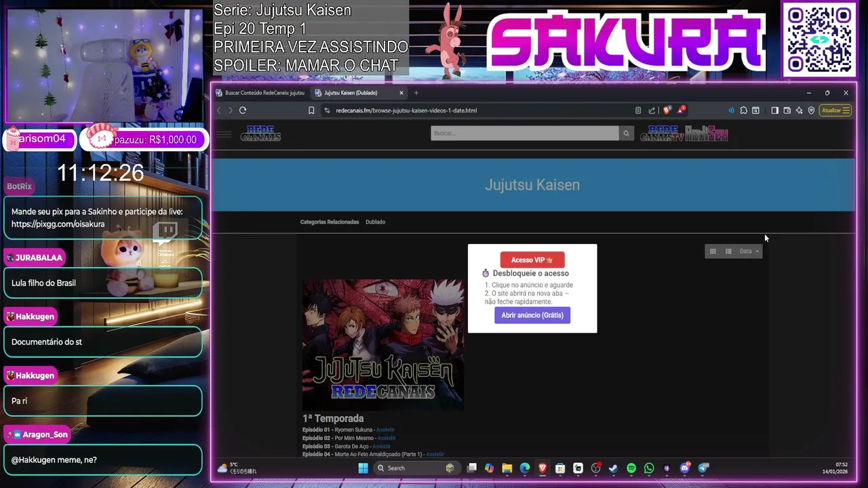Open the Brave main hamburger menu
The image size is (868, 488).
[x=846, y=110]
